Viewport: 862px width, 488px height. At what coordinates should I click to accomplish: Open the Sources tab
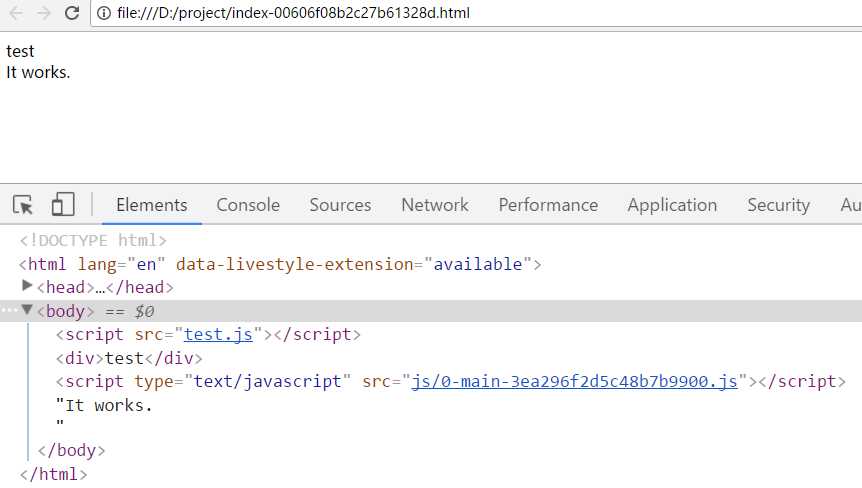coord(340,205)
